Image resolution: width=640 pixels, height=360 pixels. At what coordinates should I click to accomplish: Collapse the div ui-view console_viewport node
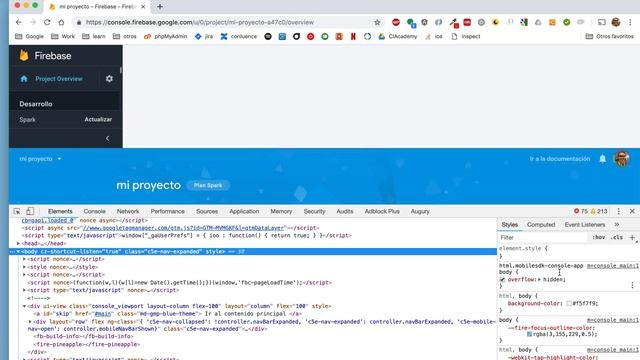coord(24,306)
